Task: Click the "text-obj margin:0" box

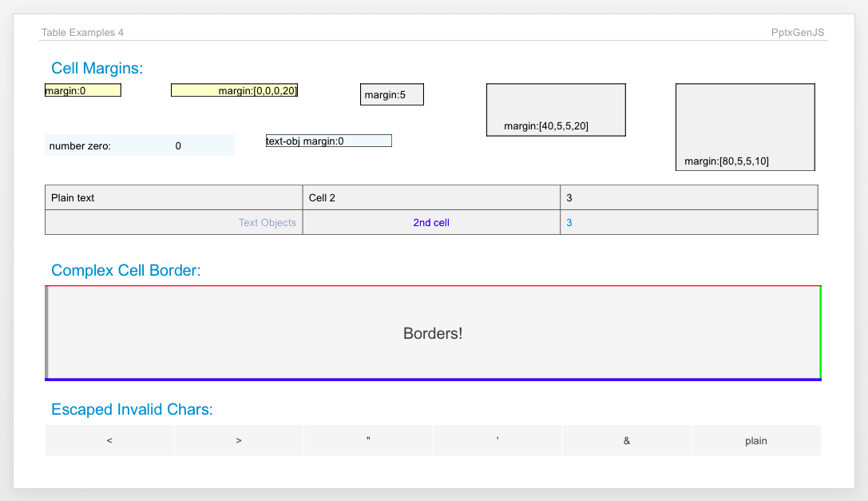Action: tap(328, 140)
